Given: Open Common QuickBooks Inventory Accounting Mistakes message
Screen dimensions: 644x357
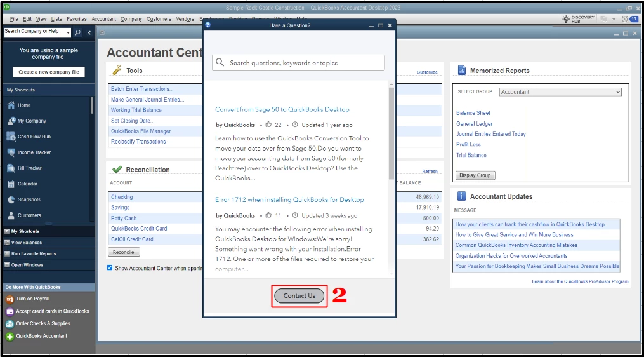Looking at the screenshot, I should (516, 245).
